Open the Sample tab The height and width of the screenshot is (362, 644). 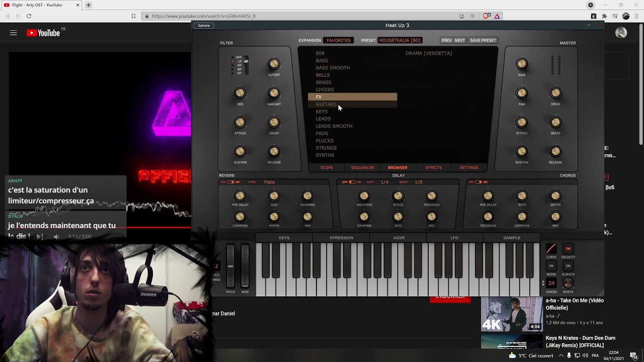click(x=512, y=238)
